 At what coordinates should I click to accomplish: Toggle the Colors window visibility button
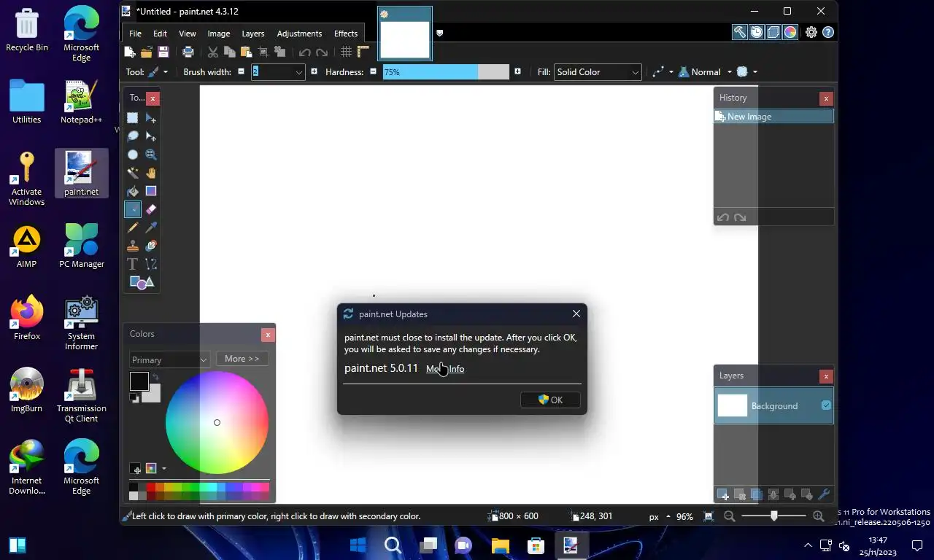790,32
